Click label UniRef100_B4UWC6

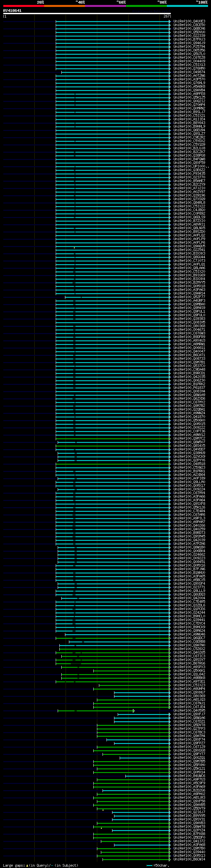(189, 776)
